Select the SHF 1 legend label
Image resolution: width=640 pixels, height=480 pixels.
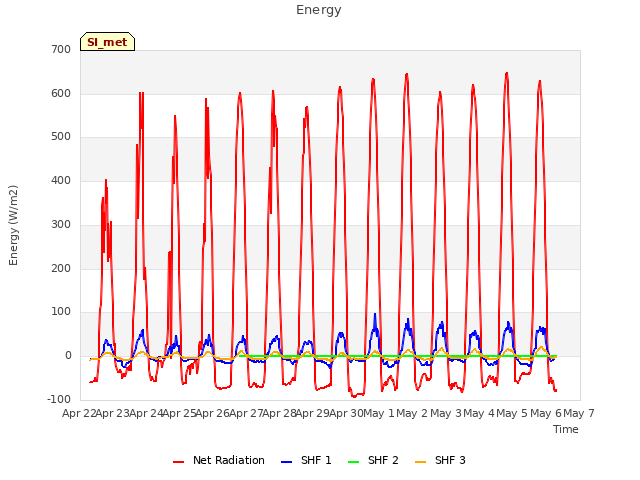[316, 460]
